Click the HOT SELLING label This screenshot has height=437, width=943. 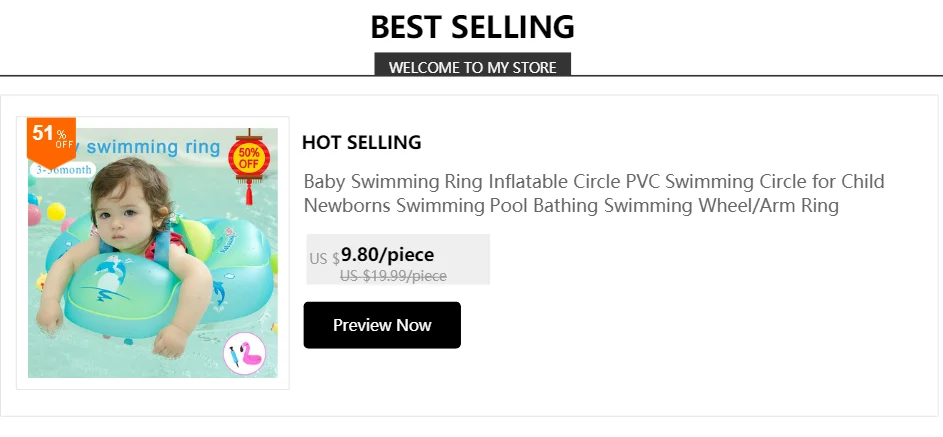coord(361,142)
